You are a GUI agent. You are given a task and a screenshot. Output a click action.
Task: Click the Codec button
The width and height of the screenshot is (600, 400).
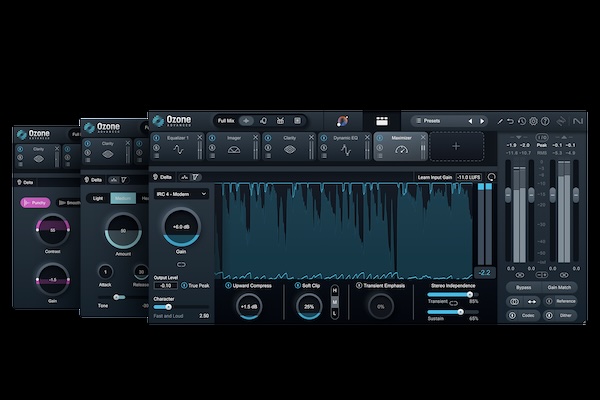tap(523, 316)
